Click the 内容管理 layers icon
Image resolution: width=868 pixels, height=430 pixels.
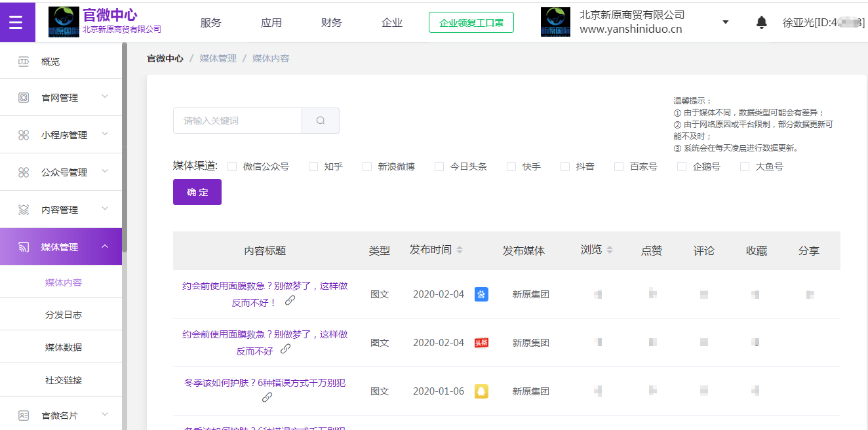coord(24,210)
